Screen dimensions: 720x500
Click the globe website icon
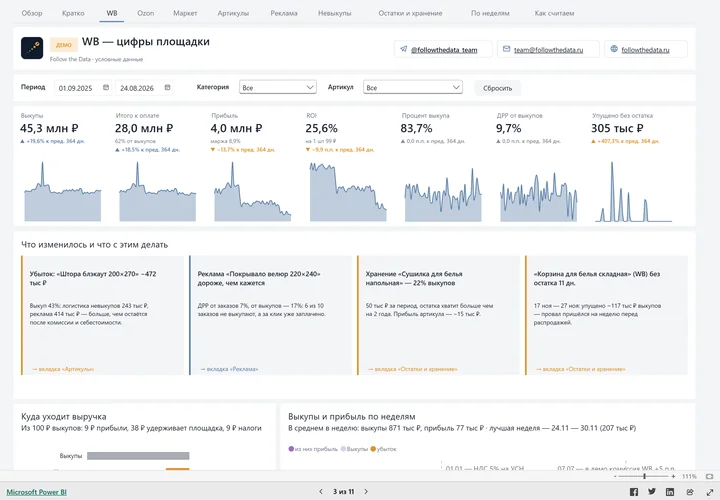point(614,49)
